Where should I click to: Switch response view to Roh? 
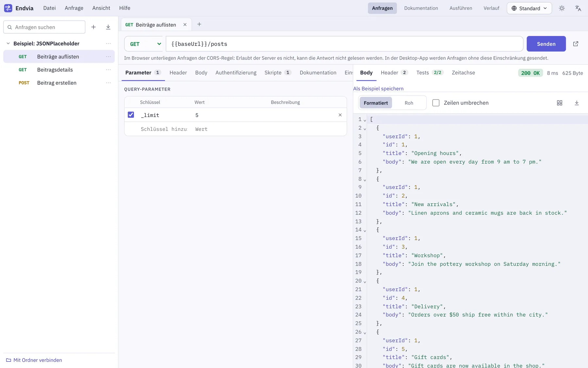click(x=409, y=103)
